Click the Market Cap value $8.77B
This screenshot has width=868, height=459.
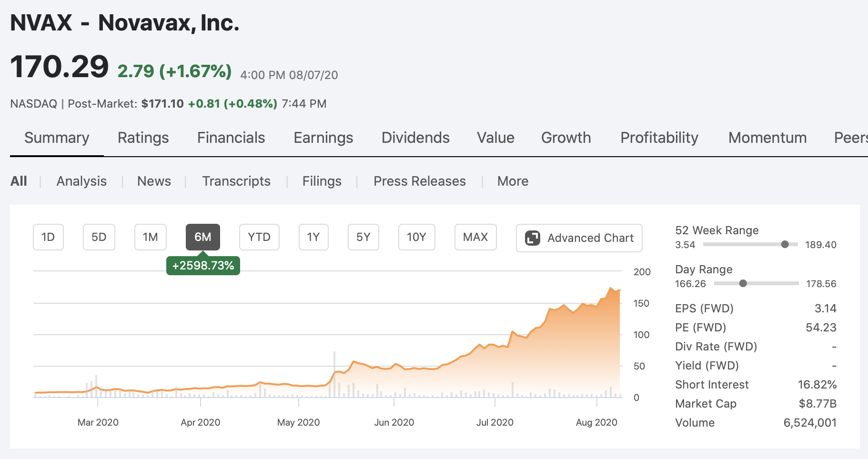(x=818, y=403)
